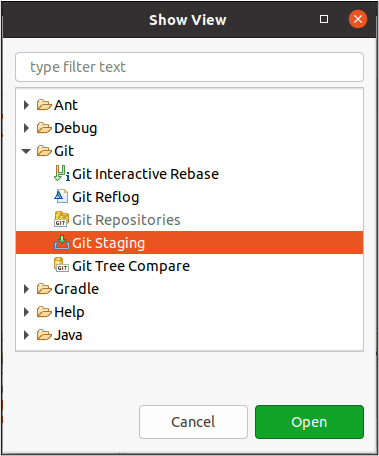
Task: Click the Ant folder icon
Action: (x=44, y=105)
